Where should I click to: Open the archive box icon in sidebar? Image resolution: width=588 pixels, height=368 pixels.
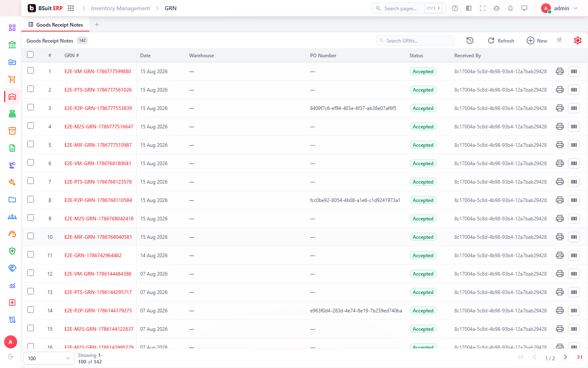(x=12, y=131)
